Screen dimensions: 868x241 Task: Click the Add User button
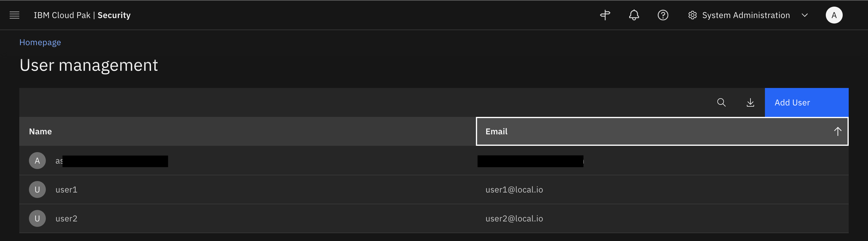pyautogui.click(x=806, y=102)
